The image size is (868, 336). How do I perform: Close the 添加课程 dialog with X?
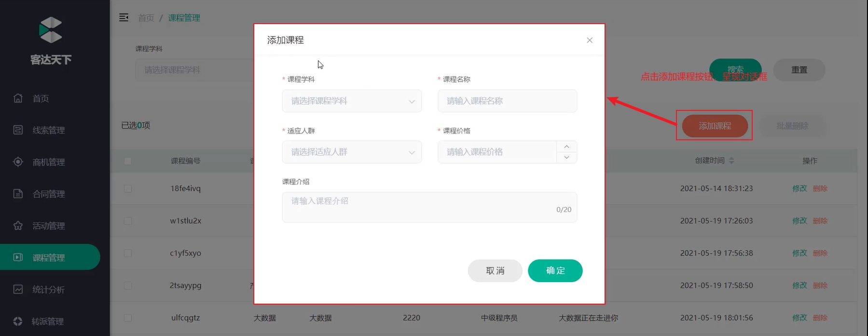point(589,40)
